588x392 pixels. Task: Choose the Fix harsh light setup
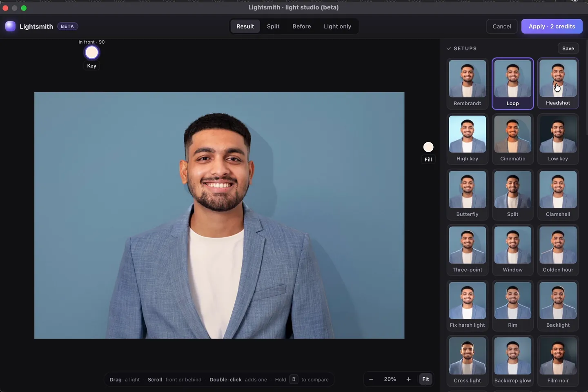pyautogui.click(x=467, y=306)
